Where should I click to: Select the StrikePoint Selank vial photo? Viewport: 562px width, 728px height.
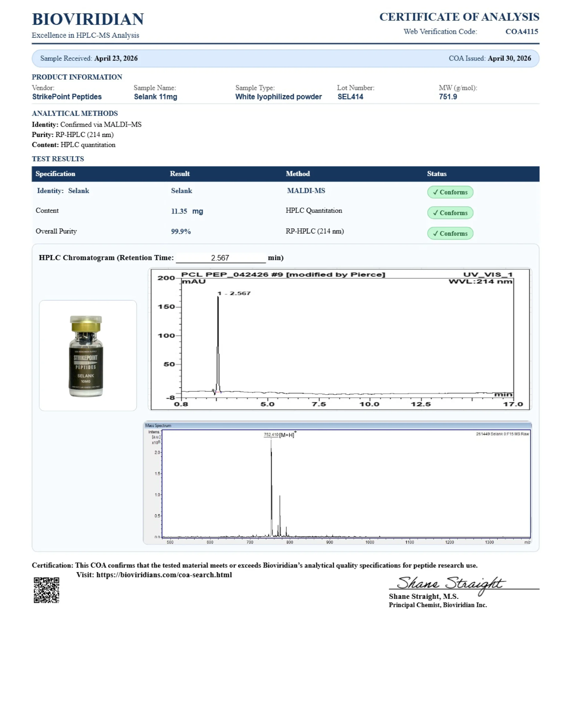pyautogui.click(x=86, y=356)
